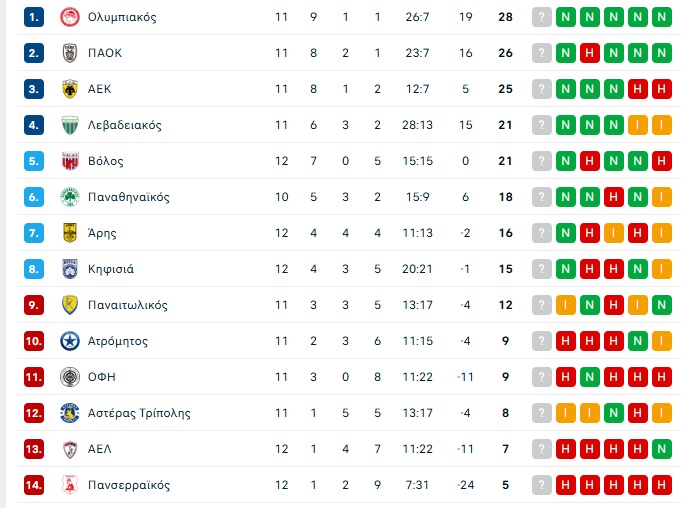The height and width of the screenshot is (508, 689).
Task: Click the ΟΦΗ team crest
Action: 70,377
